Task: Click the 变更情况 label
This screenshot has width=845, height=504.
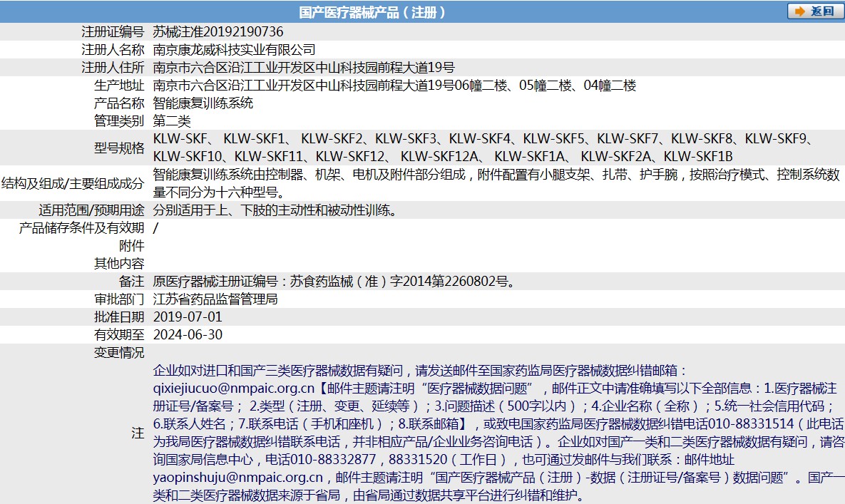Action: click(119, 352)
